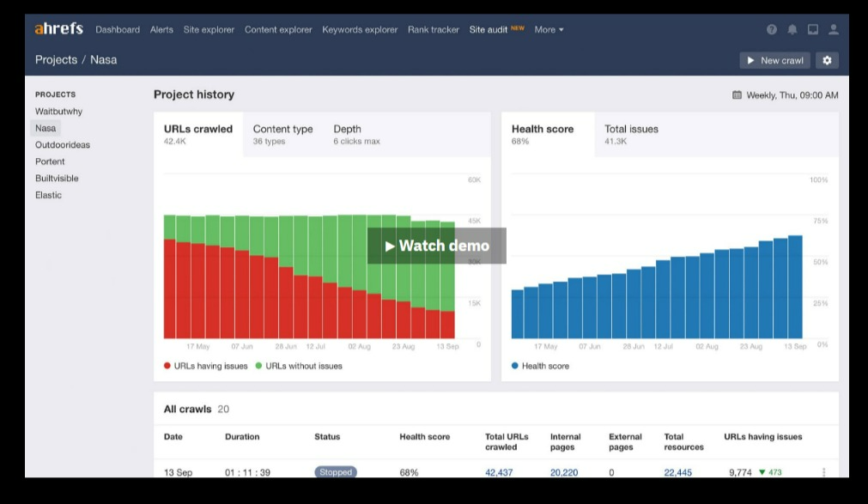Start a New crawl

click(775, 60)
